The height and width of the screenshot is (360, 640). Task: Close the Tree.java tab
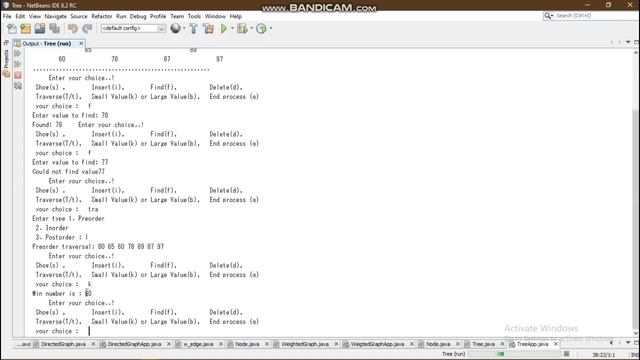[x=502, y=344]
